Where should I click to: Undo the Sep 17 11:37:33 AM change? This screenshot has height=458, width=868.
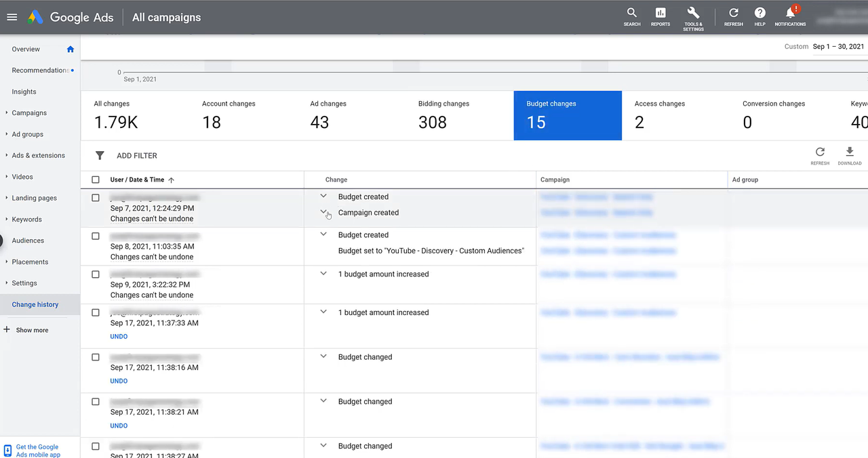(119, 336)
